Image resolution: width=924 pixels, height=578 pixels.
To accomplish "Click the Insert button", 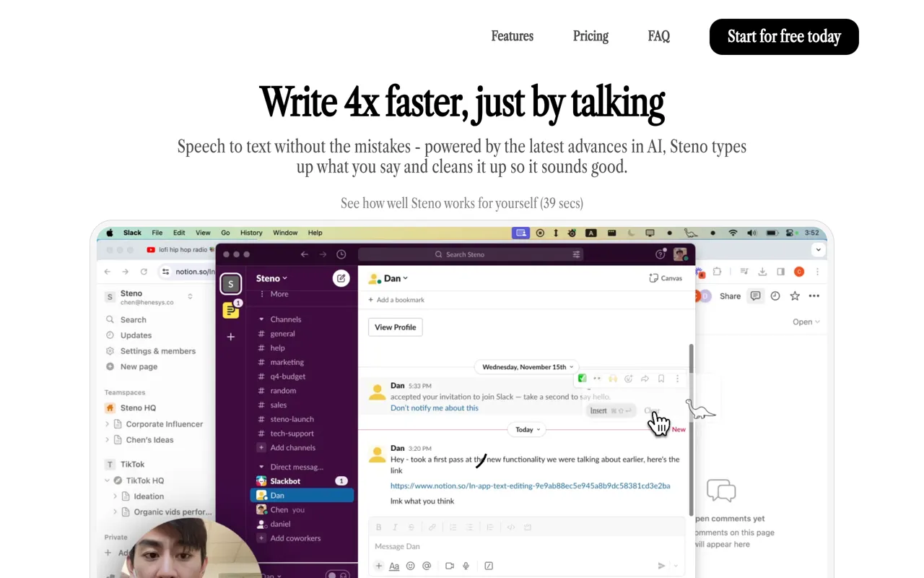I will click(611, 410).
